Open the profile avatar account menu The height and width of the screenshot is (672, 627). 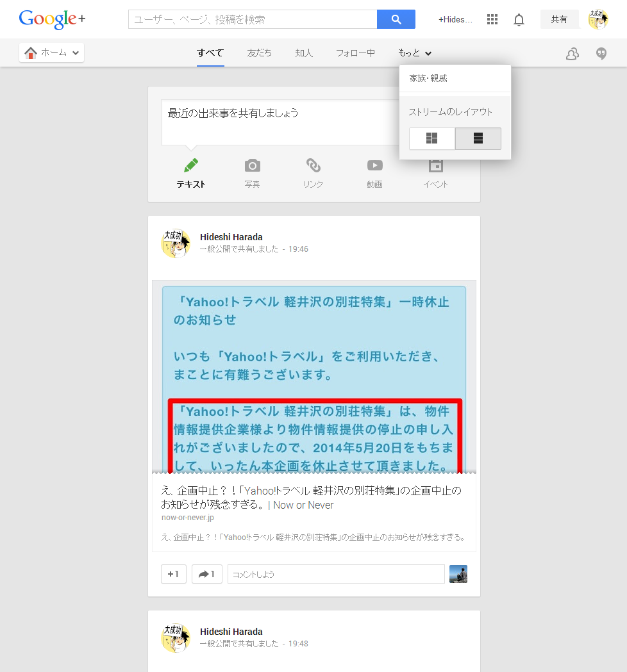[598, 19]
